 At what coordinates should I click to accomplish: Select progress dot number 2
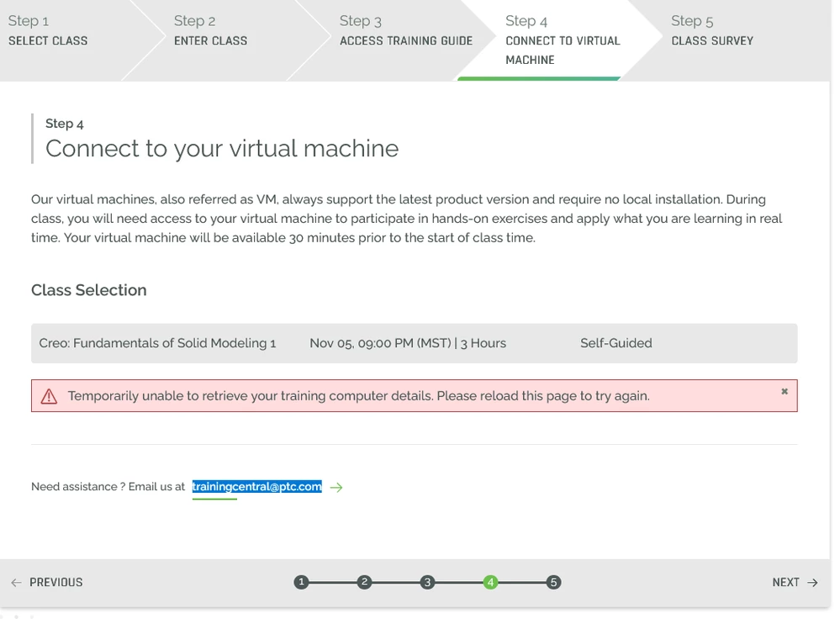[364, 582]
